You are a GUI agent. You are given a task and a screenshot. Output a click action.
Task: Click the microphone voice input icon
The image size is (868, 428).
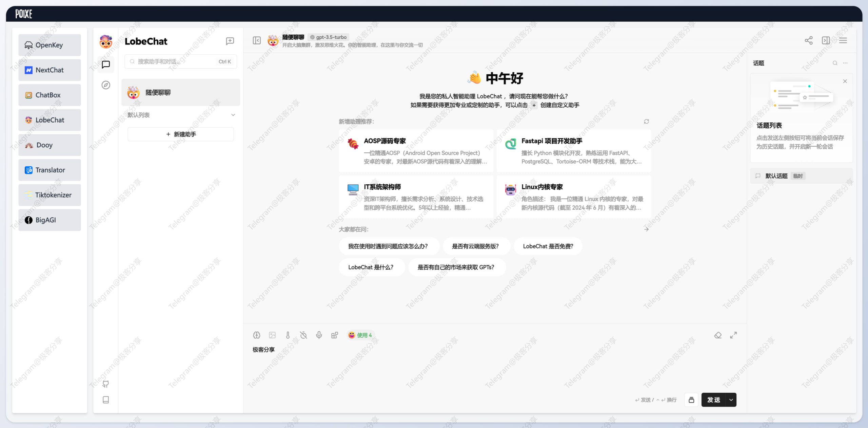pyautogui.click(x=319, y=335)
